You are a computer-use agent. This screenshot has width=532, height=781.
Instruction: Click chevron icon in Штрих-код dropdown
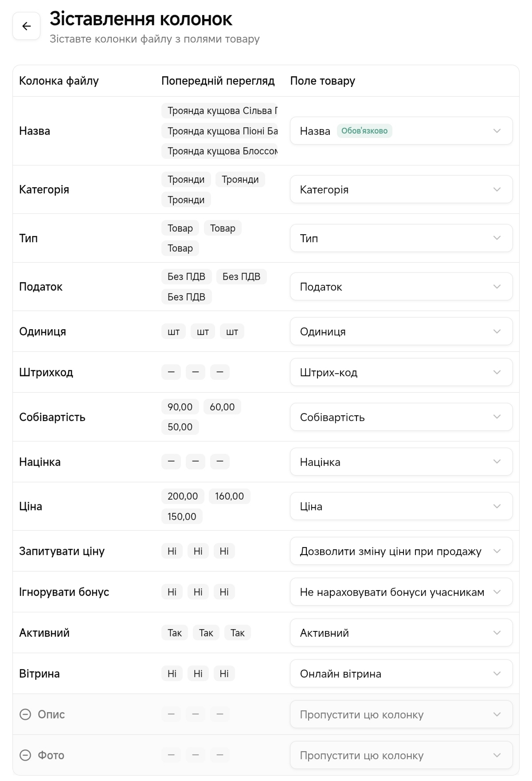point(497,372)
